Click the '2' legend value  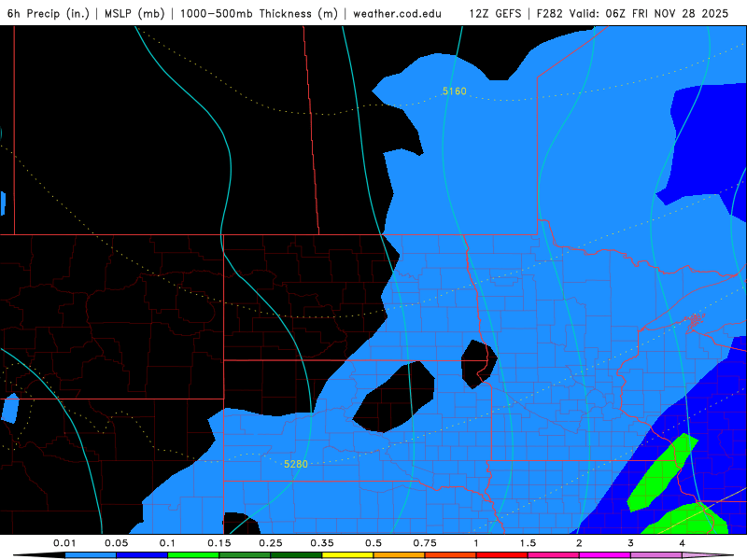coord(579,543)
